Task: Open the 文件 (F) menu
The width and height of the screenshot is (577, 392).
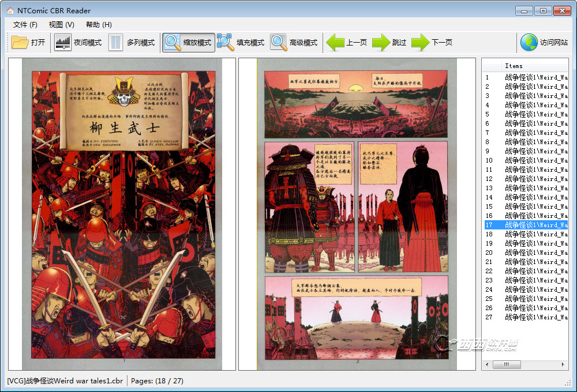Action: (x=25, y=25)
